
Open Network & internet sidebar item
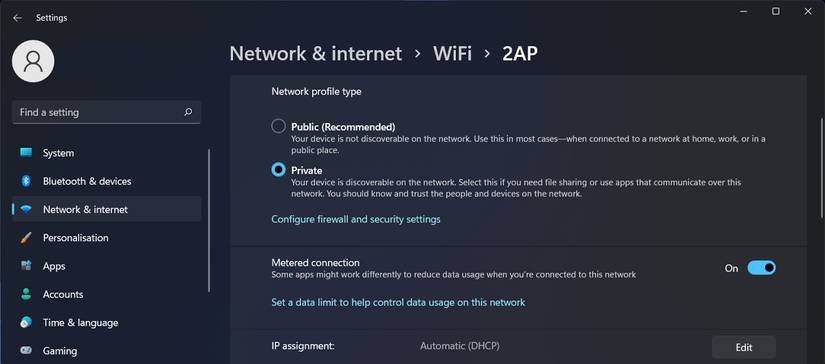tap(106, 209)
